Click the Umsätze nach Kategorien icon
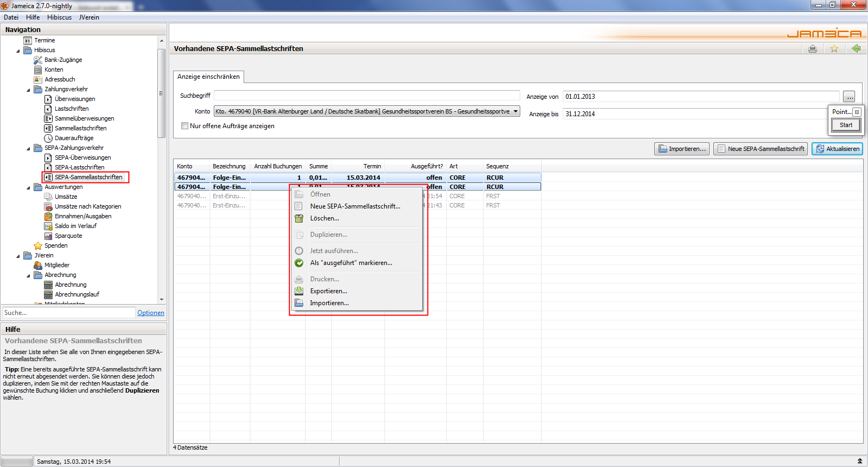Screen dimensions: 868x467 click(x=48, y=207)
